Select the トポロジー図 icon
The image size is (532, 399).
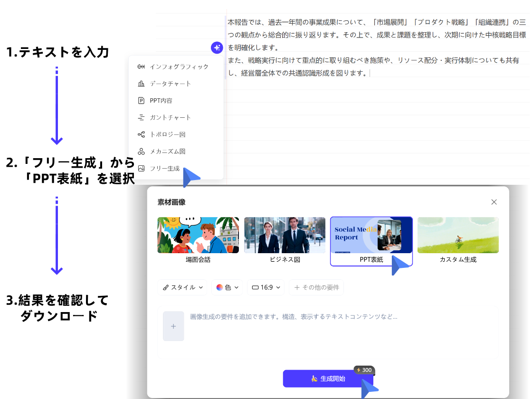(141, 134)
